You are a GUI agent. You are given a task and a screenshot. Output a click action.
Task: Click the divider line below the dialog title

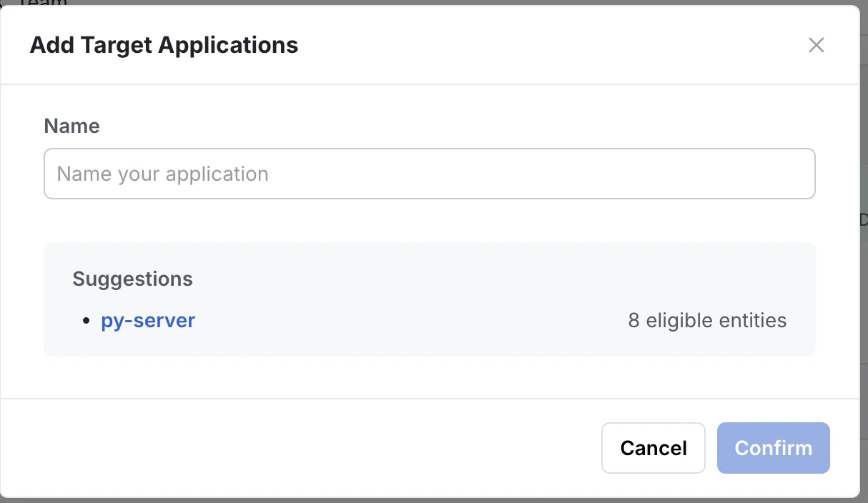(430, 84)
